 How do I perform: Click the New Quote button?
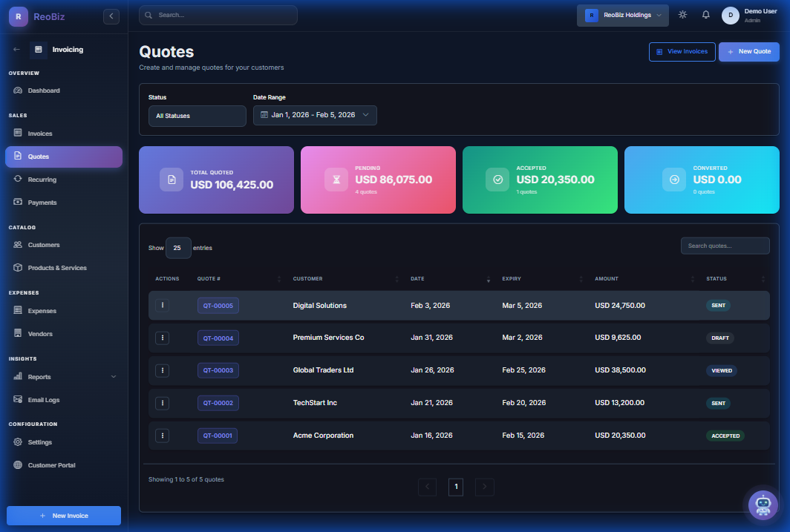748,51
